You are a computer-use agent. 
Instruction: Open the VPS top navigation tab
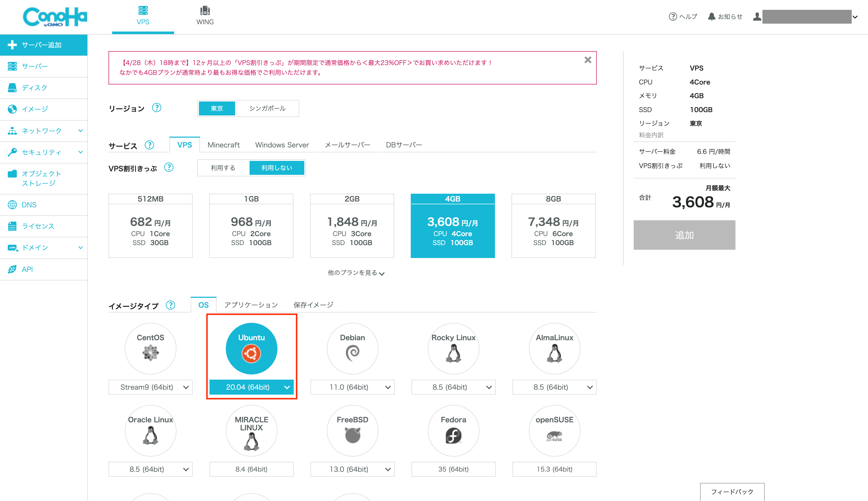click(143, 16)
